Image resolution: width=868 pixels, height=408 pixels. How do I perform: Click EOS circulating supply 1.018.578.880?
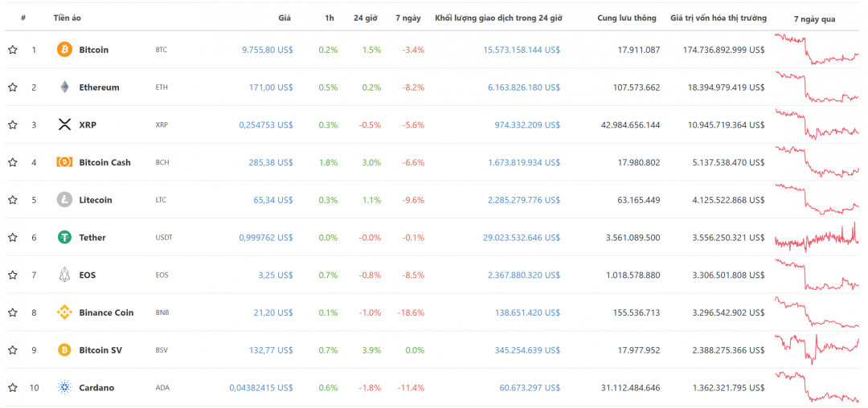click(x=633, y=275)
